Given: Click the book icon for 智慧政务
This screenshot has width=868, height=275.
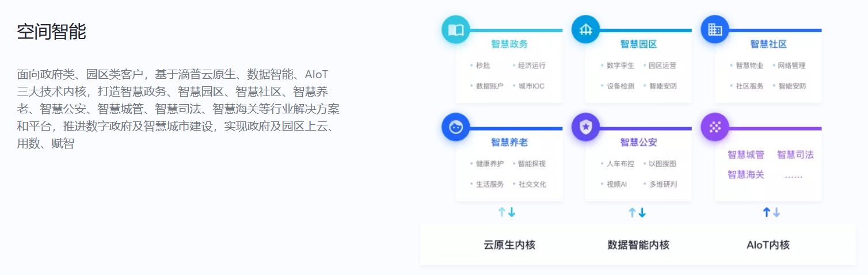Looking at the screenshot, I should coord(456,30).
